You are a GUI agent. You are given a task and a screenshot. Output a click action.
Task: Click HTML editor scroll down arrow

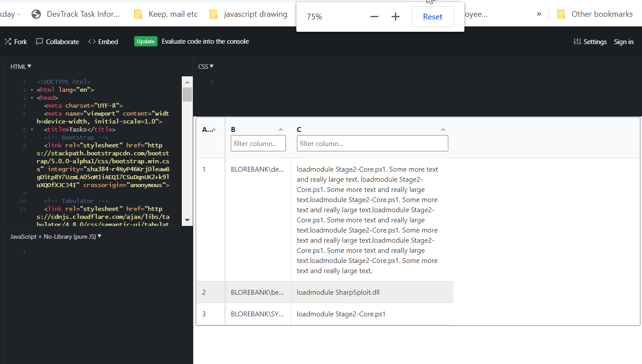187,220
